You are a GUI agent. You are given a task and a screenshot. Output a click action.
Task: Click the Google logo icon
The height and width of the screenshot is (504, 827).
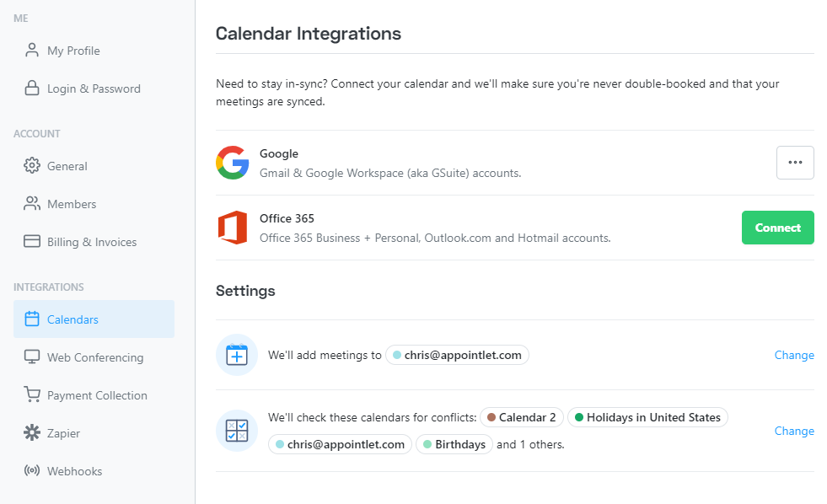[x=232, y=163]
